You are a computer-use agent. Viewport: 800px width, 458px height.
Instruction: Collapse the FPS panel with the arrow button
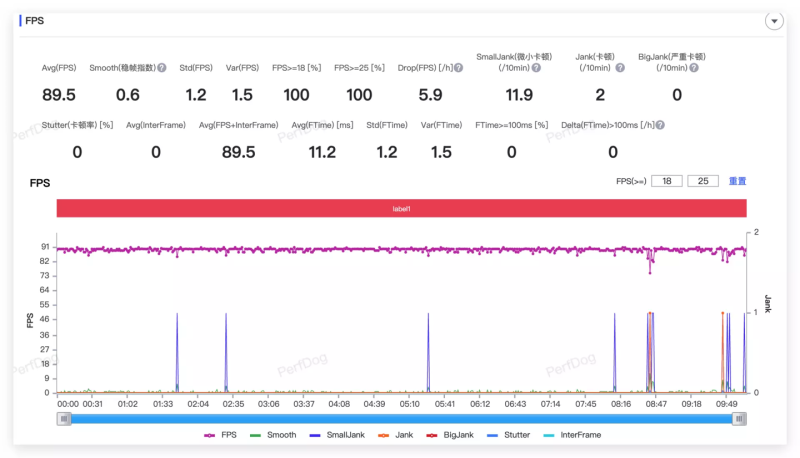773,20
